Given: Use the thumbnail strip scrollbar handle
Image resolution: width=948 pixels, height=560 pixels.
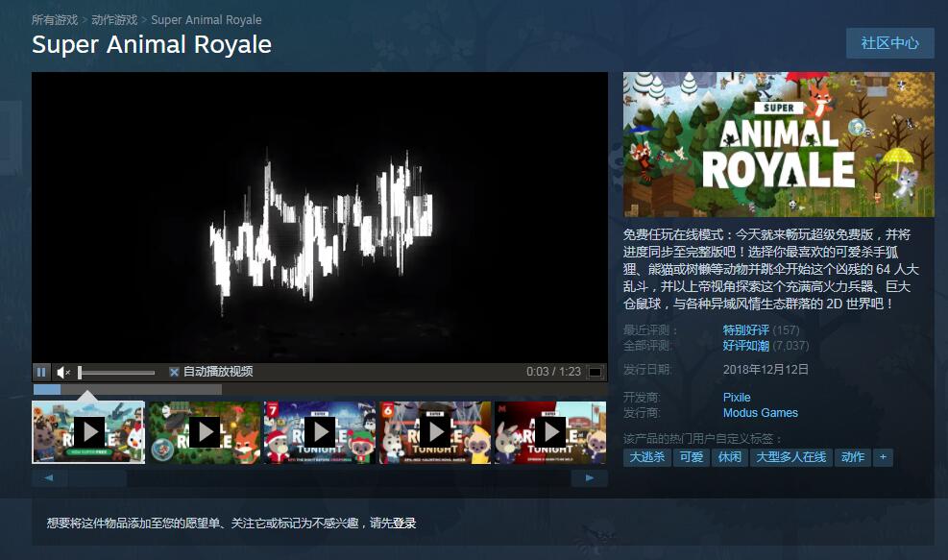Looking at the screenshot, I should (x=97, y=478).
